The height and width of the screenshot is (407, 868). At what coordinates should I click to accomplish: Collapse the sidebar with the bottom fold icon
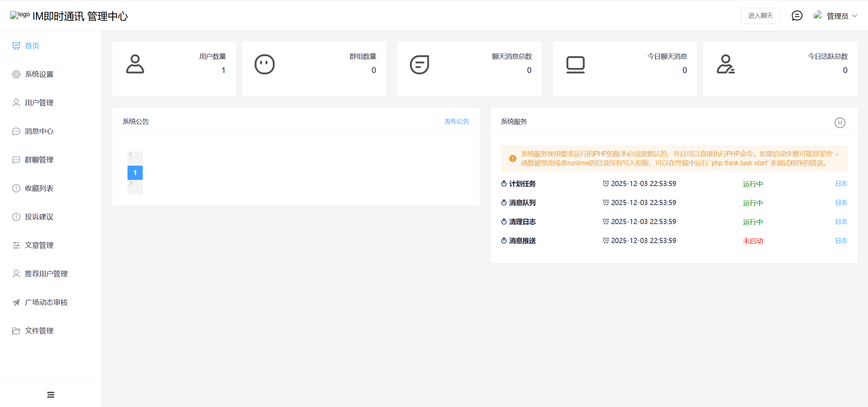point(51,394)
